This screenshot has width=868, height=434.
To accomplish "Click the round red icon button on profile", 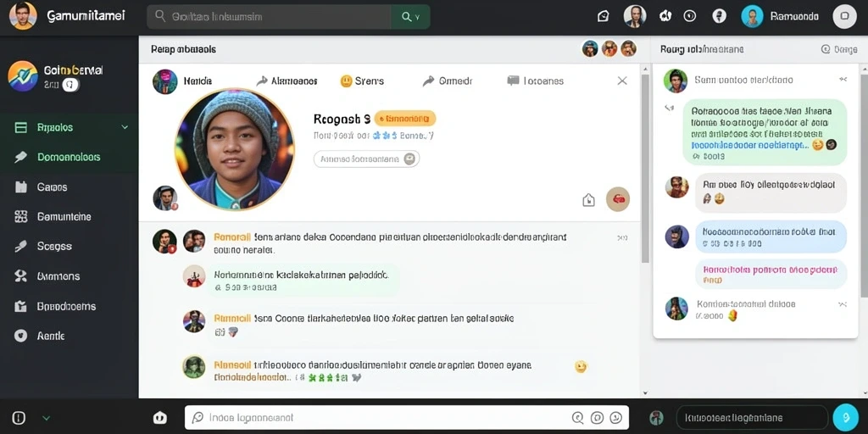I will [x=618, y=199].
